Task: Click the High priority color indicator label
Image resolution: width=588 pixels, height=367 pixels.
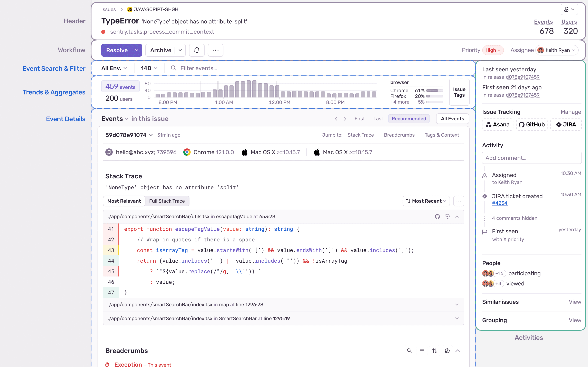Action: tap(492, 50)
